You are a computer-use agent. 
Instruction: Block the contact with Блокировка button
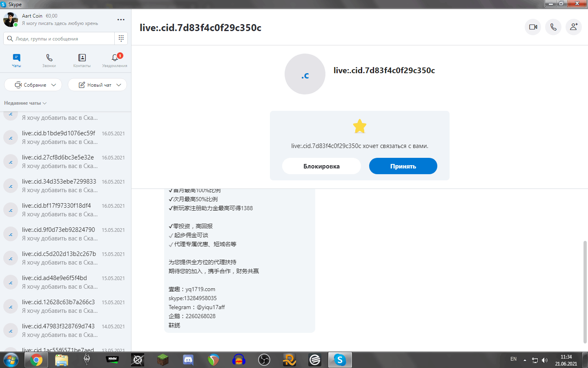point(321,166)
